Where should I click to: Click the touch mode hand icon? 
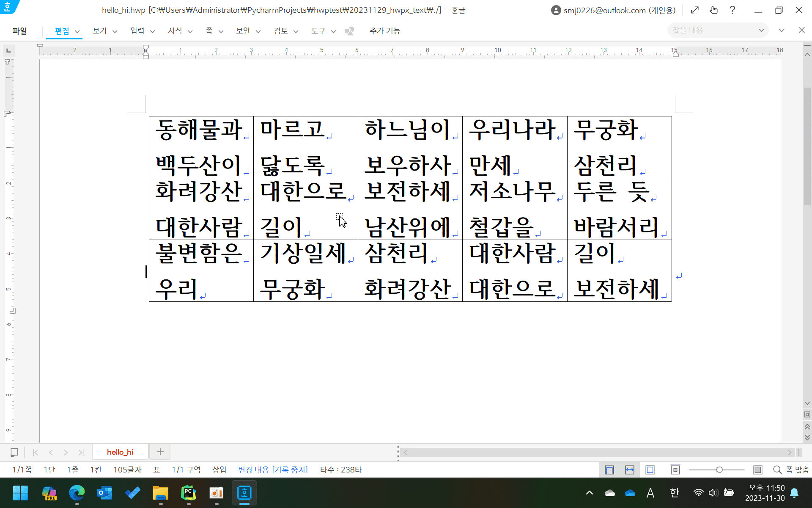click(714, 10)
